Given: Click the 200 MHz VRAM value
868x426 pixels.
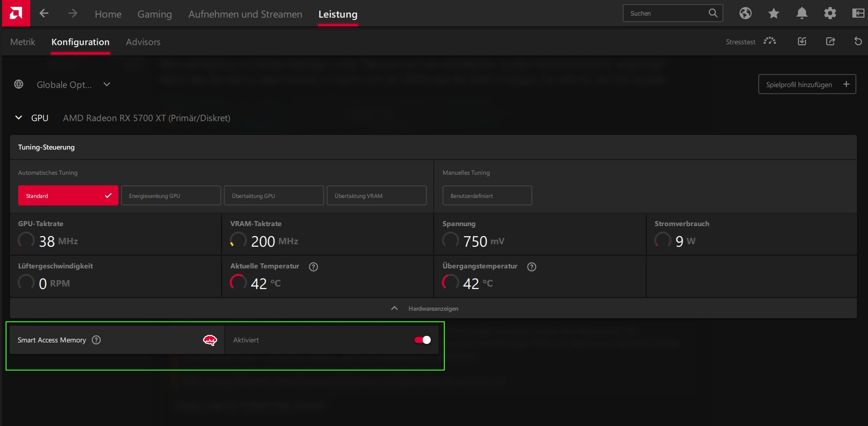Looking at the screenshot, I should [275, 241].
